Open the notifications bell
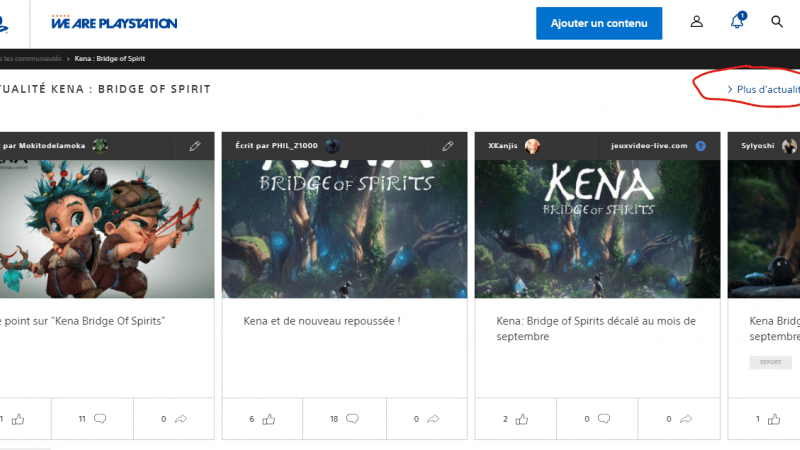The width and height of the screenshot is (800, 450). [x=737, y=22]
